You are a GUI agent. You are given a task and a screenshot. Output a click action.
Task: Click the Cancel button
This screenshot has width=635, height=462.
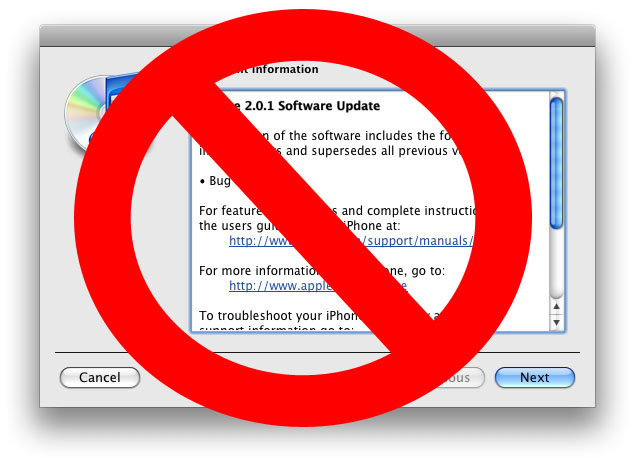click(x=100, y=377)
